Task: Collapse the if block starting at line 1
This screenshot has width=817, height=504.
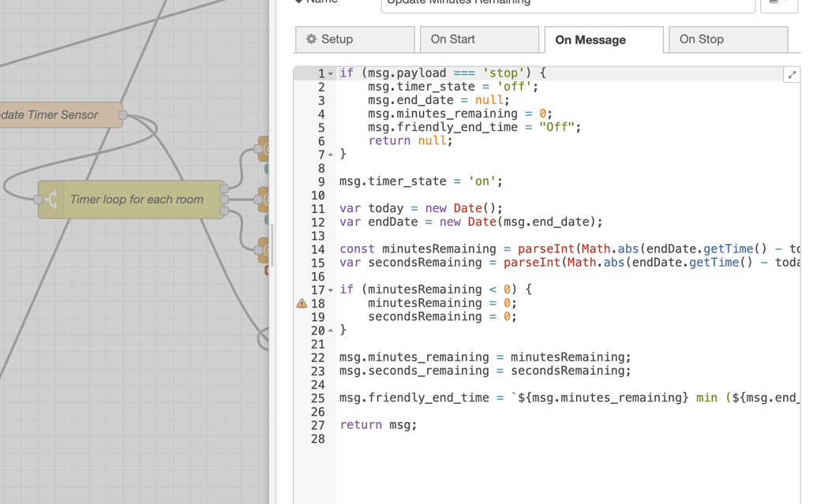Action: coord(331,73)
